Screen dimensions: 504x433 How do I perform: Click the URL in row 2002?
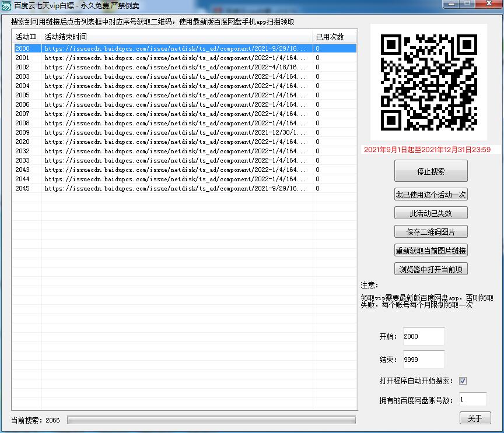(x=175, y=67)
